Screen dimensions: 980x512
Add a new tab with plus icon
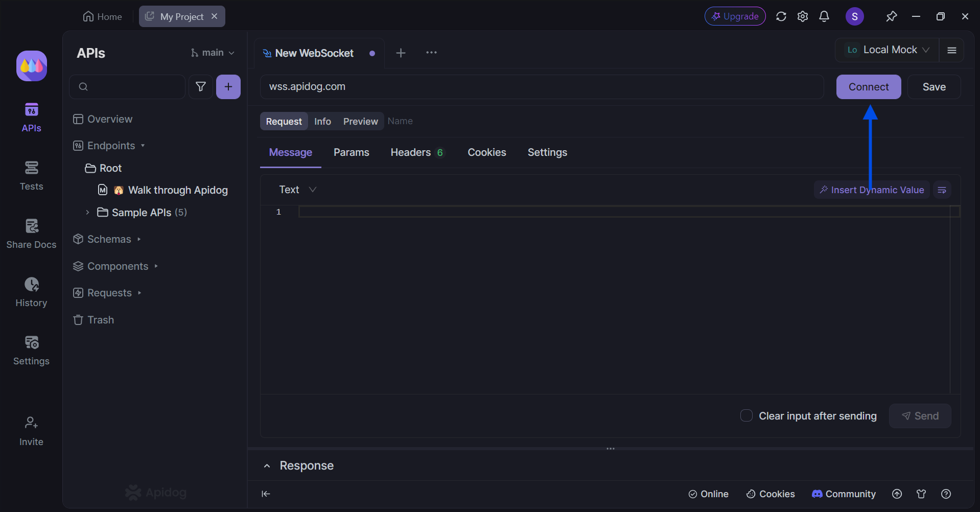pyautogui.click(x=401, y=53)
